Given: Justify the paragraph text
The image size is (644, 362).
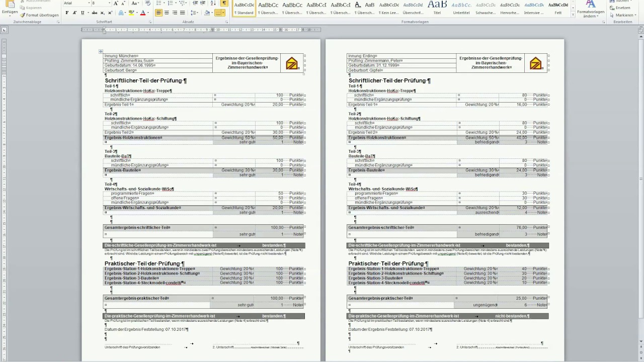Looking at the screenshot, I should pyautogui.click(x=183, y=13).
